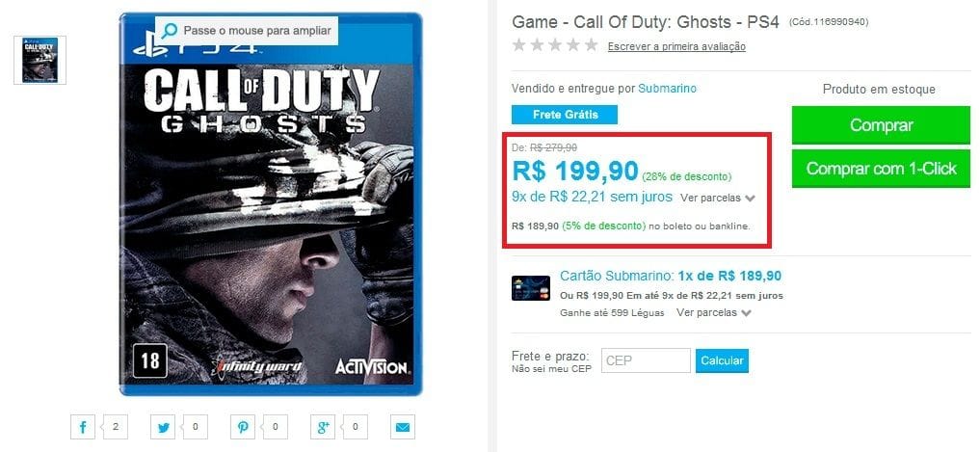Click the Comprar button
Viewport: 980px width, 452px height.
(x=881, y=125)
